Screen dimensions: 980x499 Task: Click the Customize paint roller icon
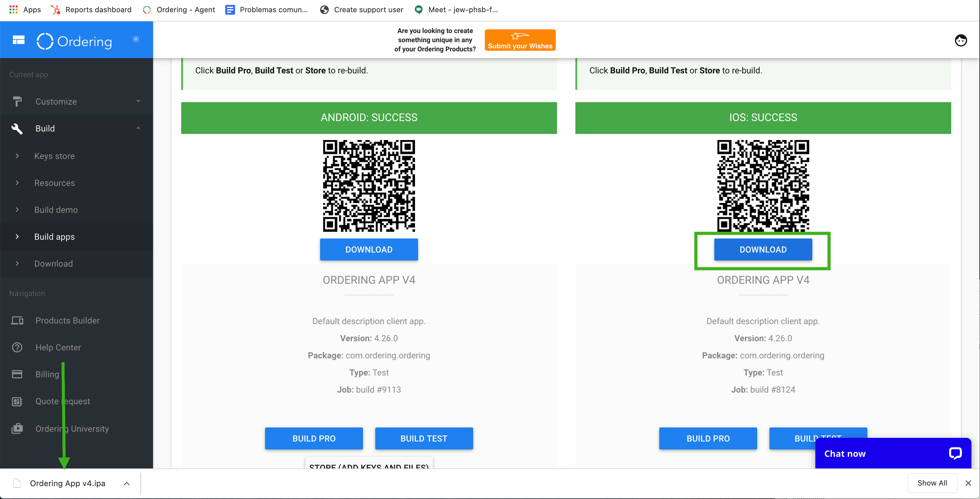(17, 102)
